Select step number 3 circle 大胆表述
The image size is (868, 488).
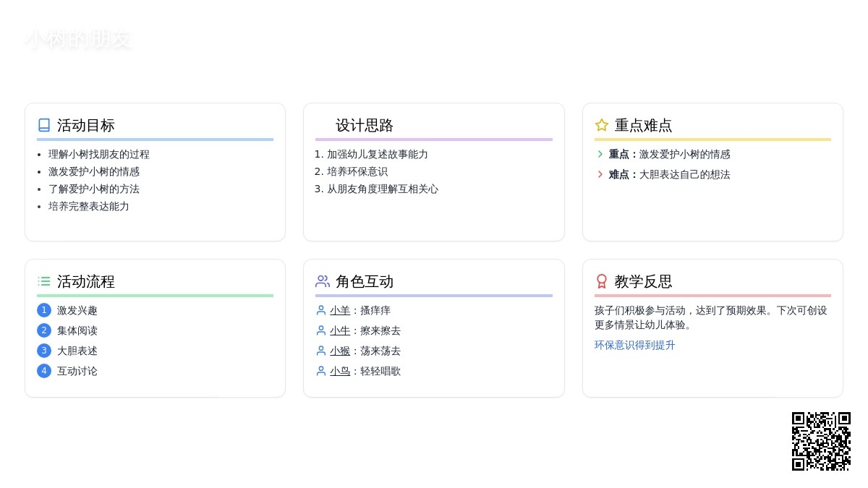[x=44, y=351]
